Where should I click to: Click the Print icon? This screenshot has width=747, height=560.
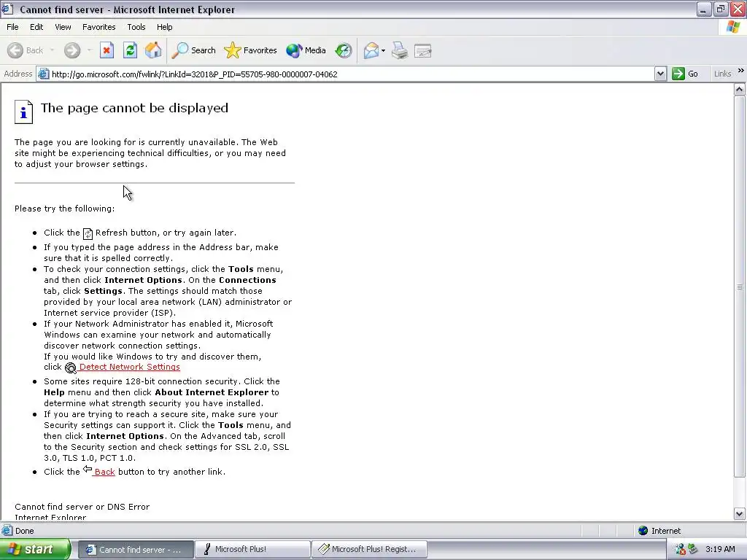[400, 50]
